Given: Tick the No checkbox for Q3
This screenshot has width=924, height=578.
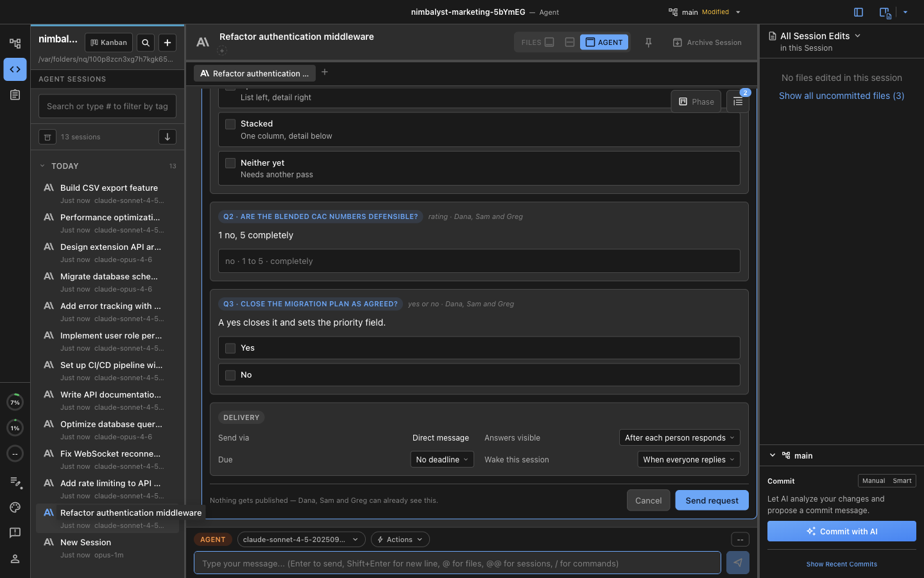Looking at the screenshot, I should click(x=230, y=375).
